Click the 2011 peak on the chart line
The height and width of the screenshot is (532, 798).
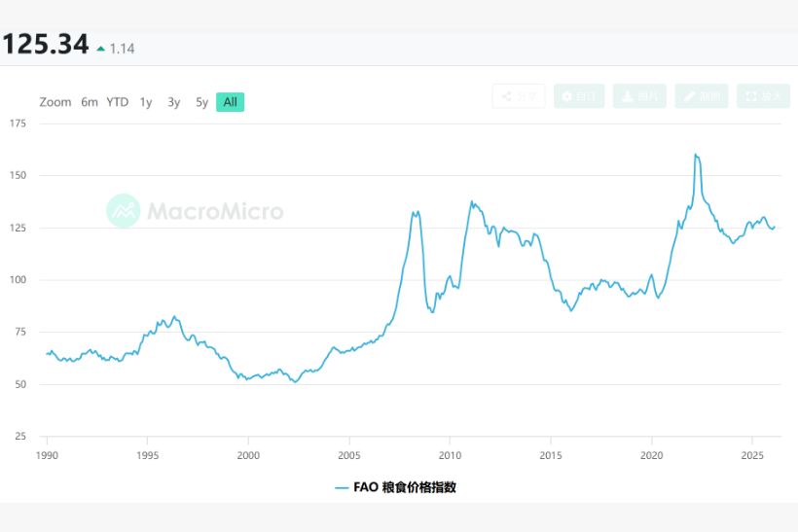pos(472,202)
